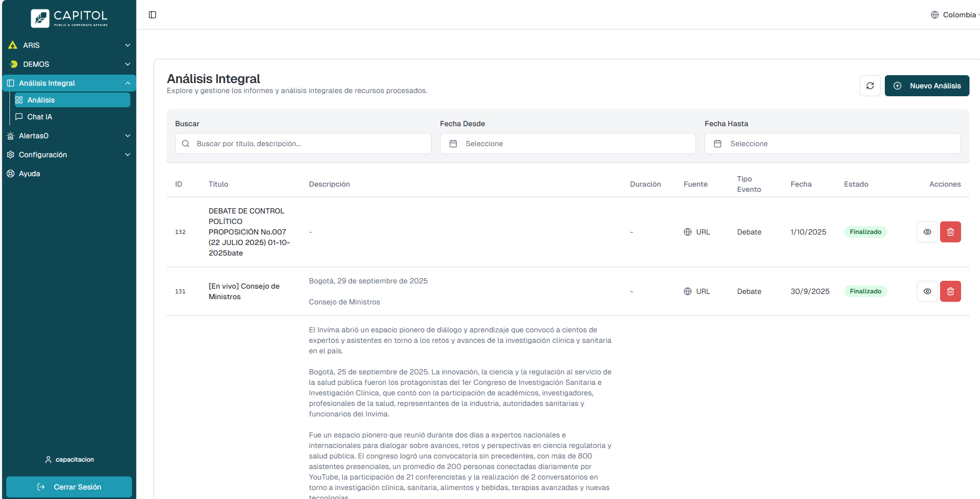Open the Análisis Integral panel icon in sidebar
This screenshot has height=499, width=980.
[10, 83]
